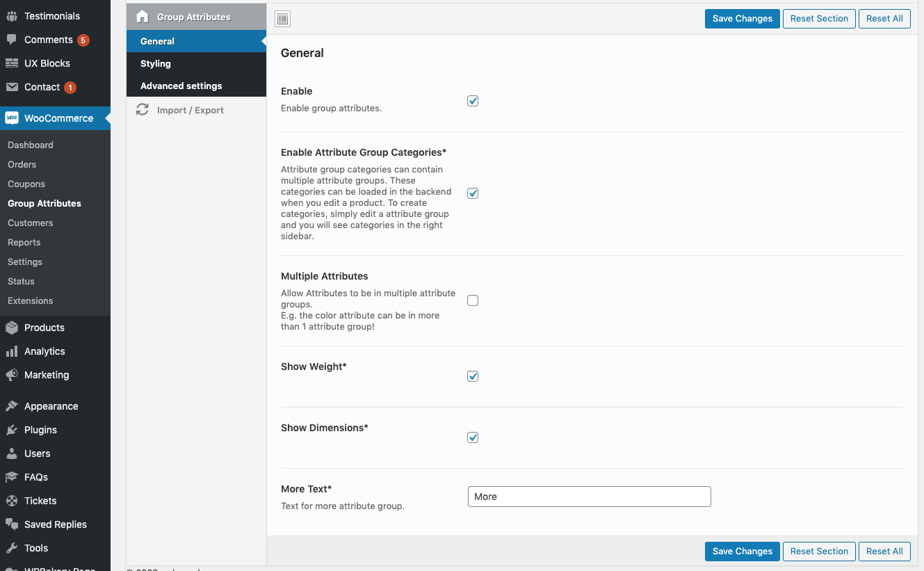Disable the Enable group attributes checkbox
924x571 pixels.
pos(472,100)
